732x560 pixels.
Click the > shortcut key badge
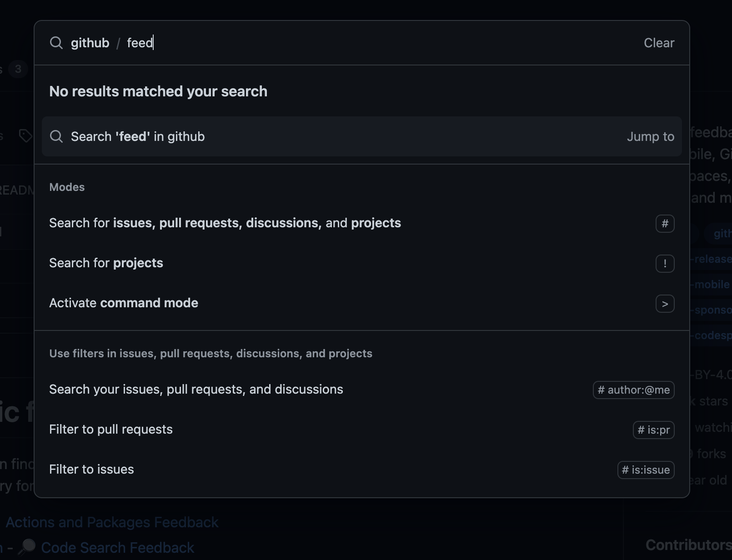tap(665, 304)
